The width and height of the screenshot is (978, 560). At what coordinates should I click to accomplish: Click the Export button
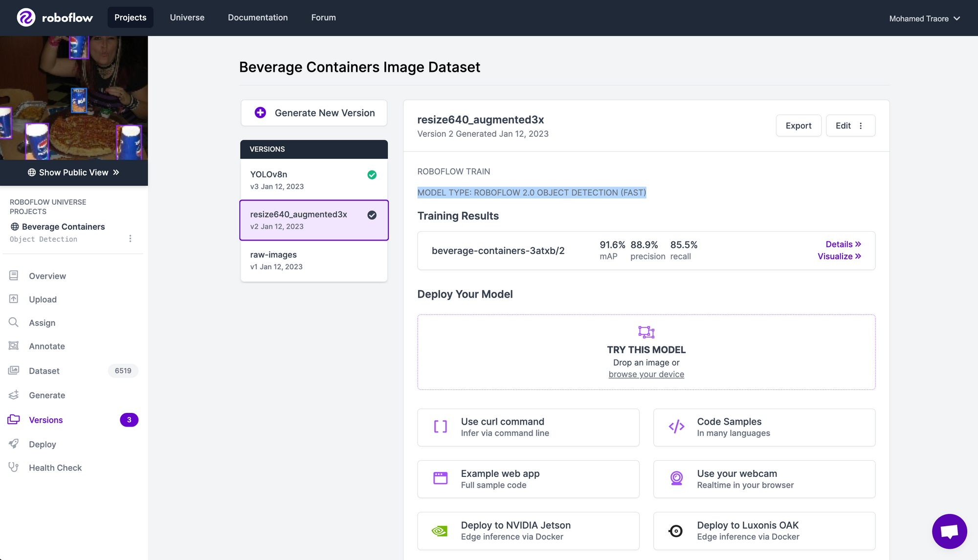(799, 126)
